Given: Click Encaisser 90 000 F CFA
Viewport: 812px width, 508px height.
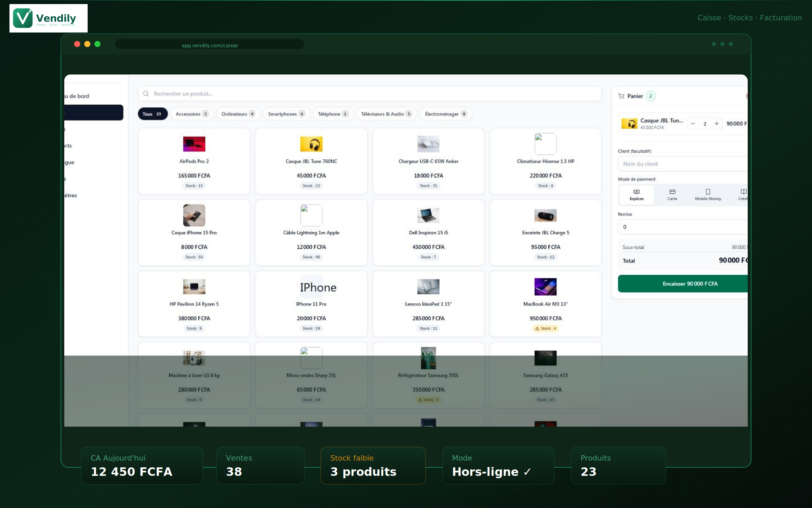Looking at the screenshot, I should 683,284.
